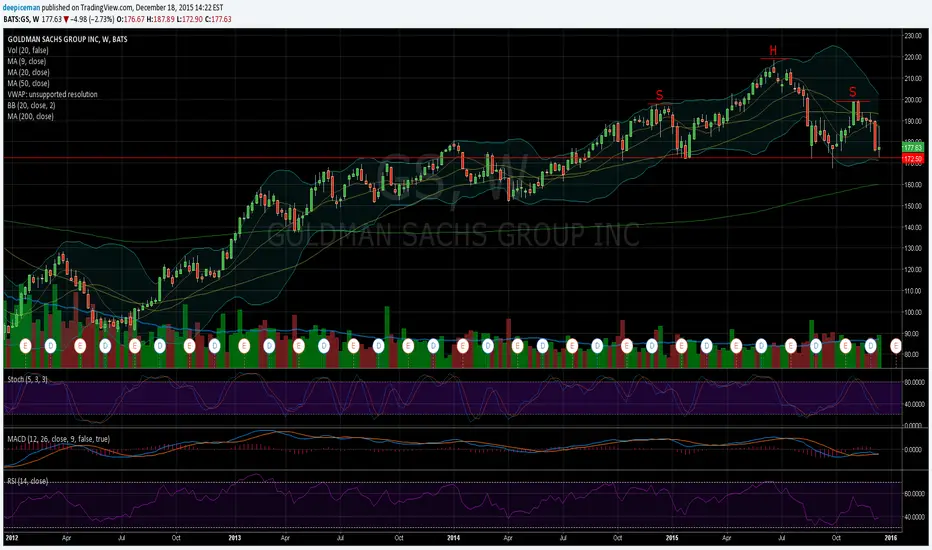The height and width of the screenshot is (550, 932).
Task: Click the 80.0000 Stoch axis label
Action: pyautogui.click(x=914, y=382)
